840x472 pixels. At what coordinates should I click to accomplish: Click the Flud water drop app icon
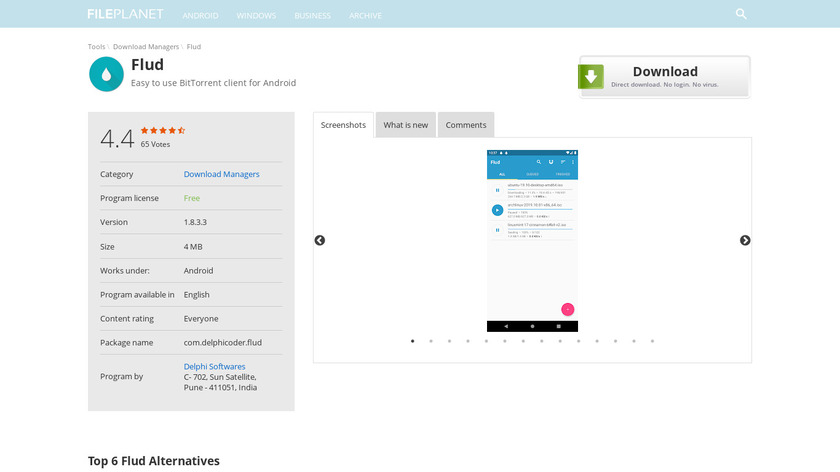tap(106, 74)
